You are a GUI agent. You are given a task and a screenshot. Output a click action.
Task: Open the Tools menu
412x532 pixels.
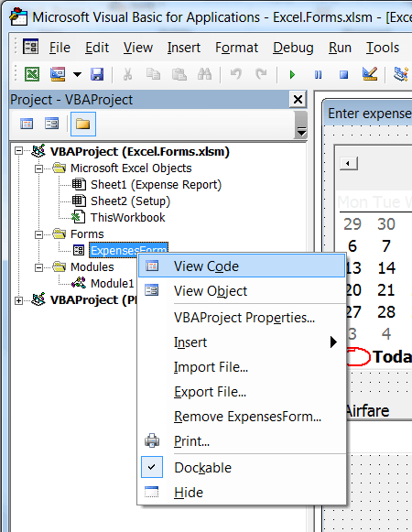(x=383, y=48)
